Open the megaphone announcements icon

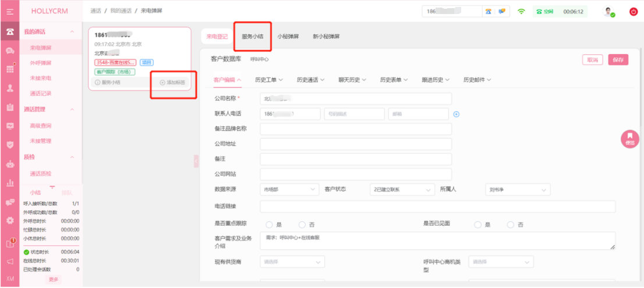pyautogui.click(x=10, y=261)
